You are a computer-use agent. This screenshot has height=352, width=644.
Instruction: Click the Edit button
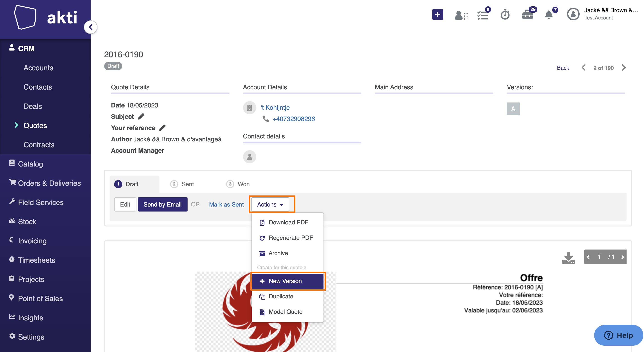point(125,204)
